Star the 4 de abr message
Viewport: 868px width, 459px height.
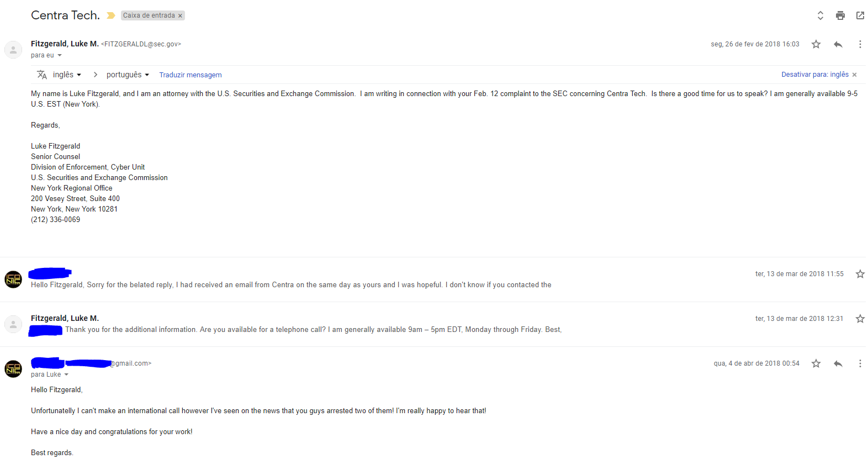pyautogui.click(x=816, y=363)
